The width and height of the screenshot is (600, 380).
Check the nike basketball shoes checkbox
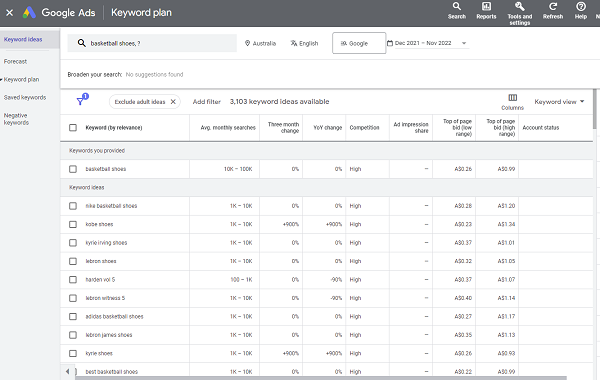[x=73, y=206]
